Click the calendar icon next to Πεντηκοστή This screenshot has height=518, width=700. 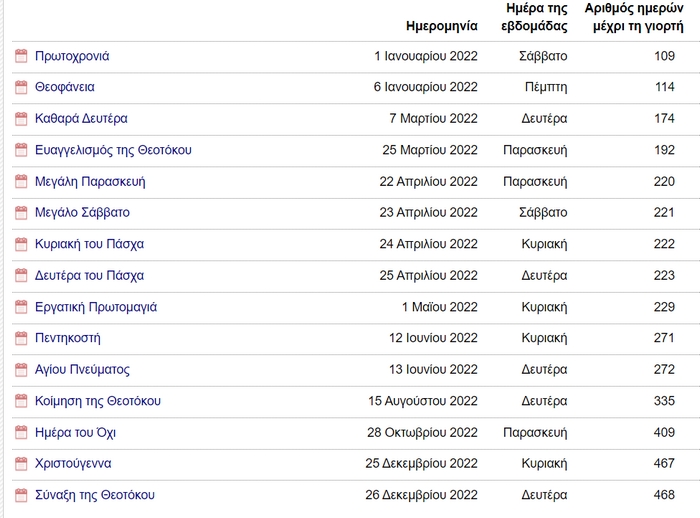pyautogui.click(x=21, y=339)
